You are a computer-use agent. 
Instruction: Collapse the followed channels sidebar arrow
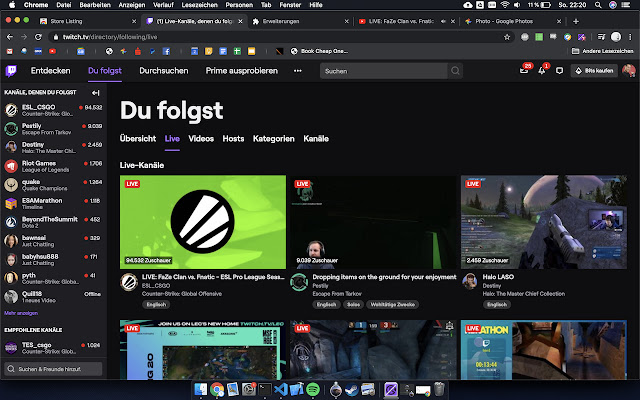[x=96, y=93]
